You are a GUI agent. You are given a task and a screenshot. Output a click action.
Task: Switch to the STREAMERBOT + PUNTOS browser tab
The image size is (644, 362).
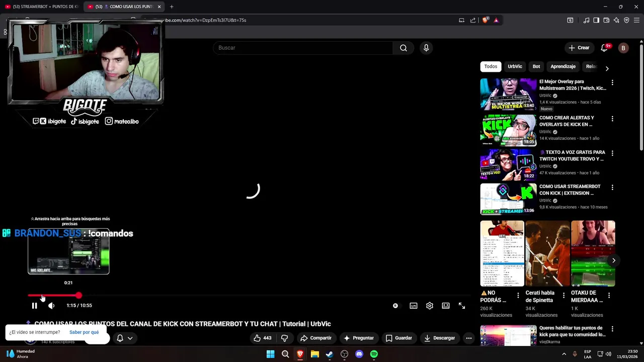(41, 7)
